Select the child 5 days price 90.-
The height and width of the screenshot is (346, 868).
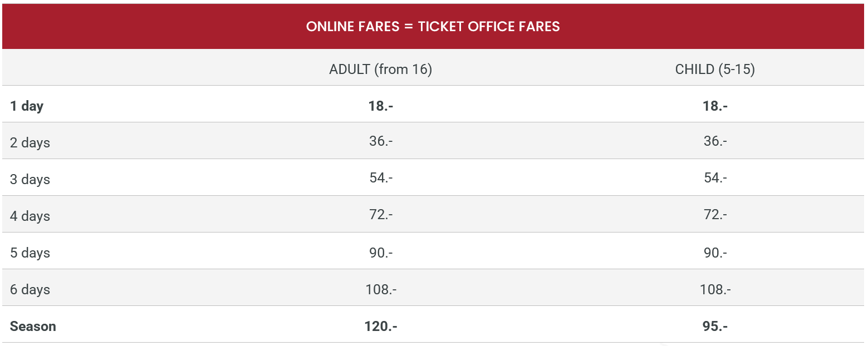pyautogui.click(x=715, y=253)
